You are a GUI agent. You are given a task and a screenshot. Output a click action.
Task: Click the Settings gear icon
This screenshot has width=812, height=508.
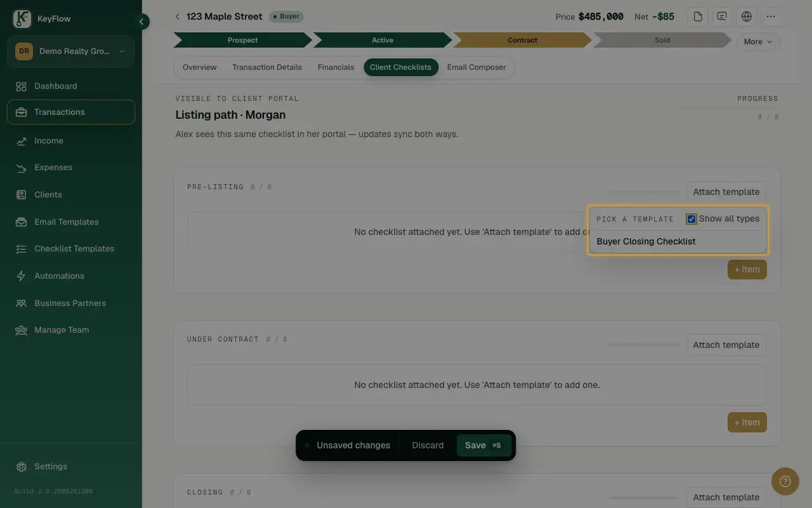click(x=21, y=467)
